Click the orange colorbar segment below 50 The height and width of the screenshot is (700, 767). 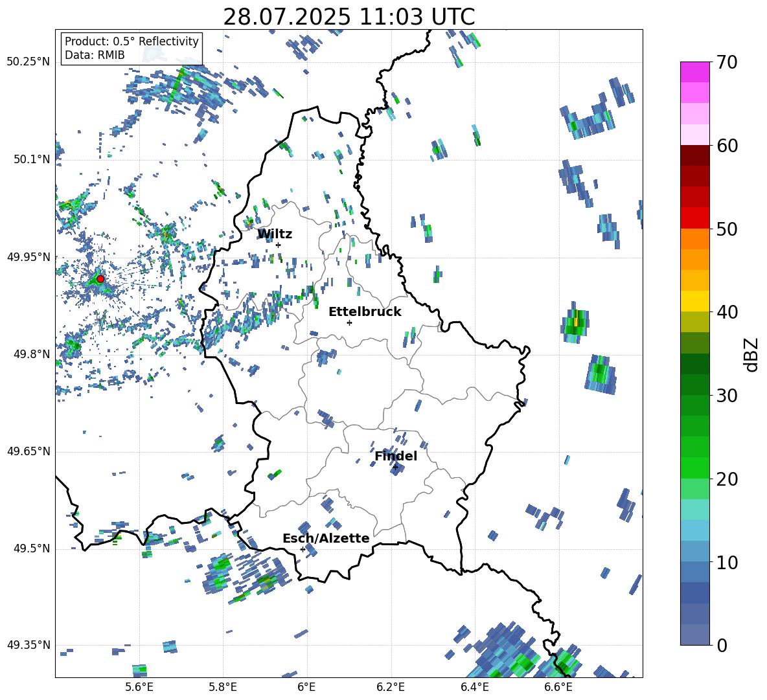[x=694, y=239]
